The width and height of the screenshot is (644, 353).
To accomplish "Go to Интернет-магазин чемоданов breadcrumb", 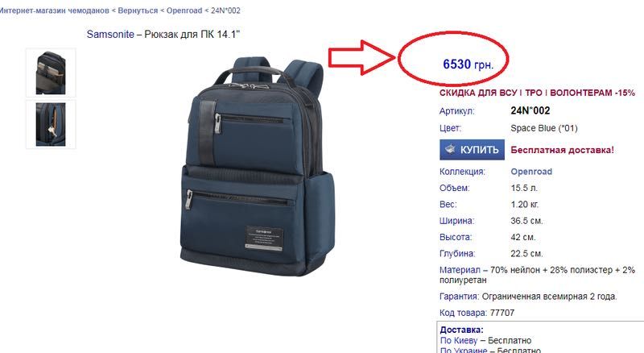I will tap(54, 10).
